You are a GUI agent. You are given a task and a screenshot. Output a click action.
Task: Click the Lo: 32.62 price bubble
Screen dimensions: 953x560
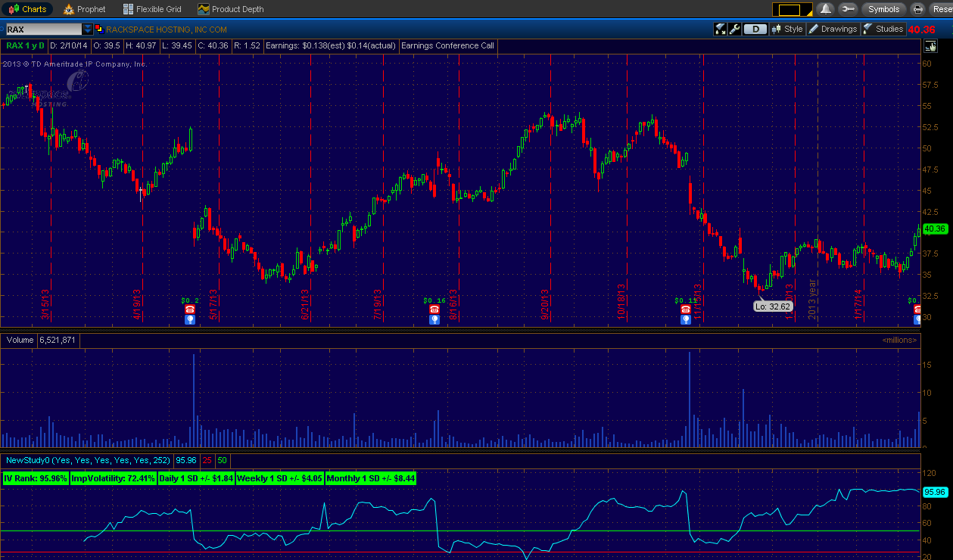(x=773, y=306)
